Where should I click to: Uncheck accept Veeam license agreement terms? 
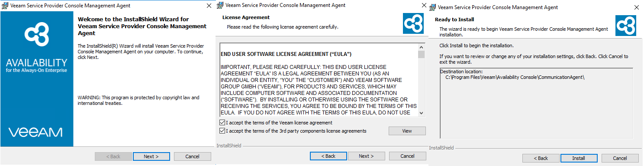[222, 123]
